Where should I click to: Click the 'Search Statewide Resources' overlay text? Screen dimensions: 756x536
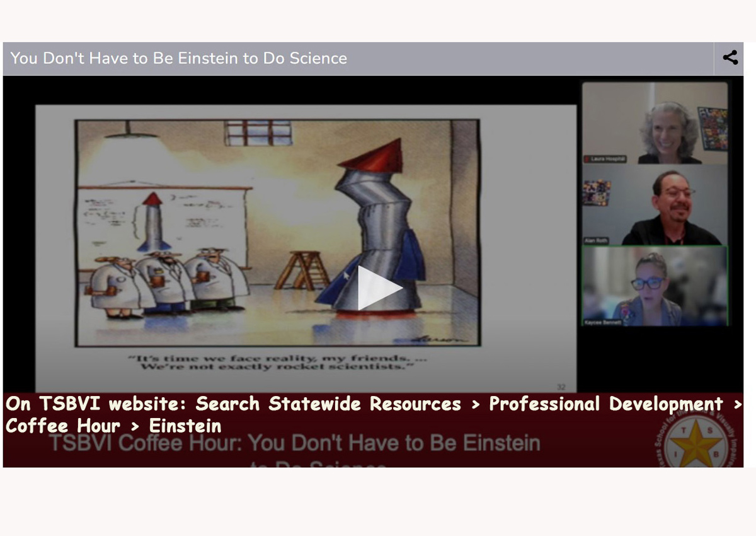[328, 404]
